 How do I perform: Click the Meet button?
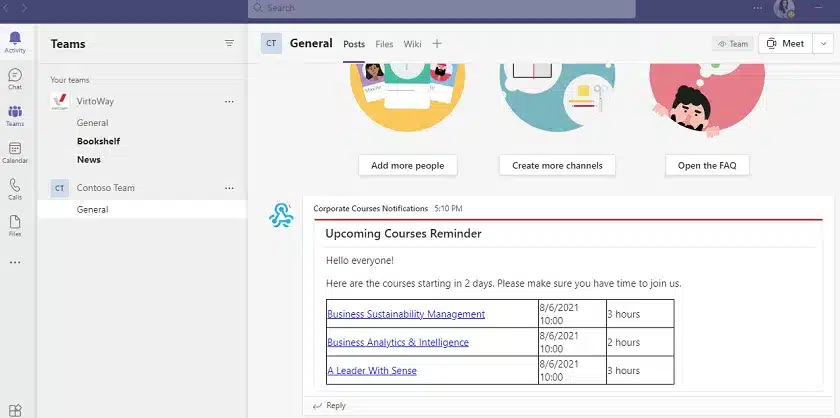(785, 44)
